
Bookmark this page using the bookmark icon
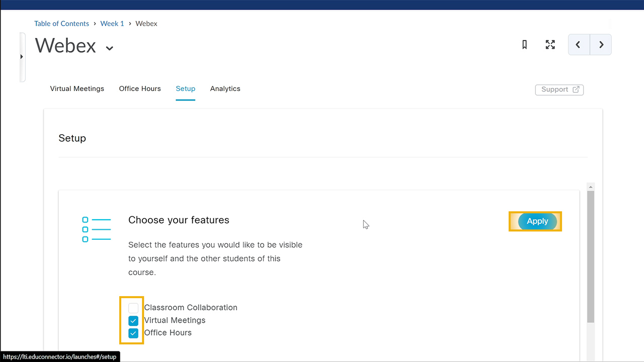524,45
